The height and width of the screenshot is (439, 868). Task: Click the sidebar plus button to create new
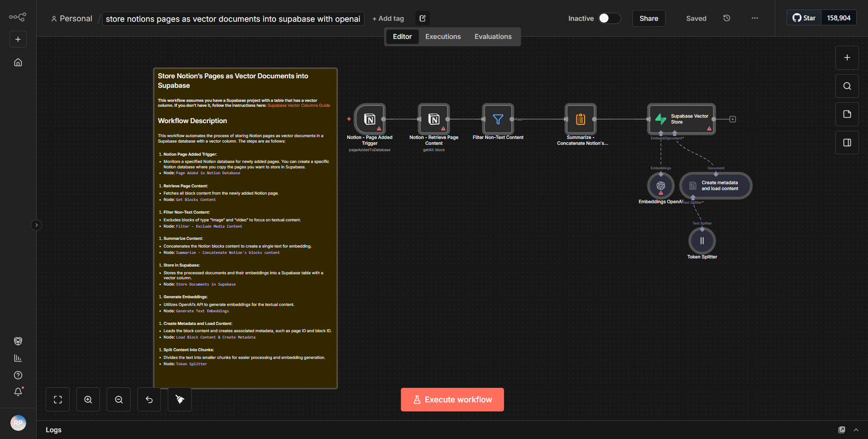click(x=18, y=39)
